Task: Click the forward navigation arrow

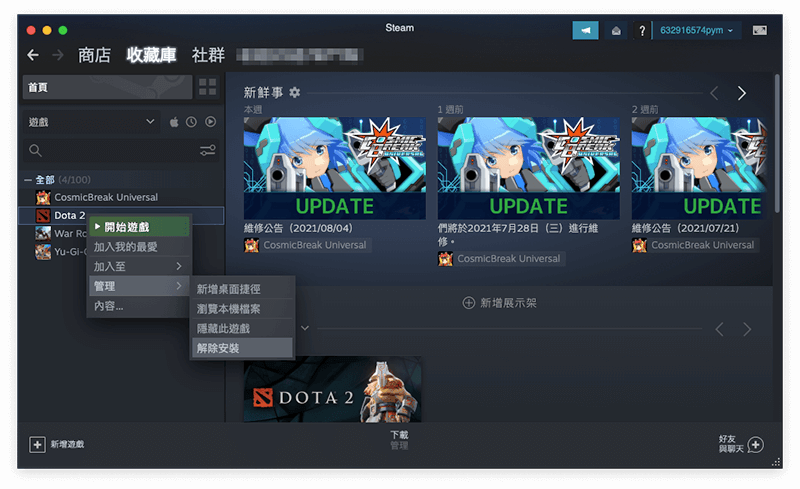Action: [x=58, y=55]
